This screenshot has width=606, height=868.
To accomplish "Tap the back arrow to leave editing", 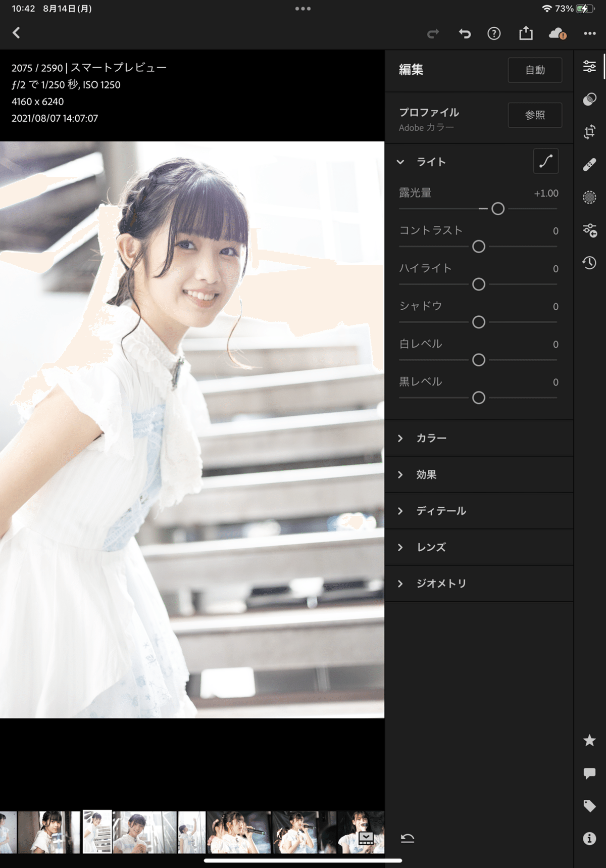I will pos(16,33).
